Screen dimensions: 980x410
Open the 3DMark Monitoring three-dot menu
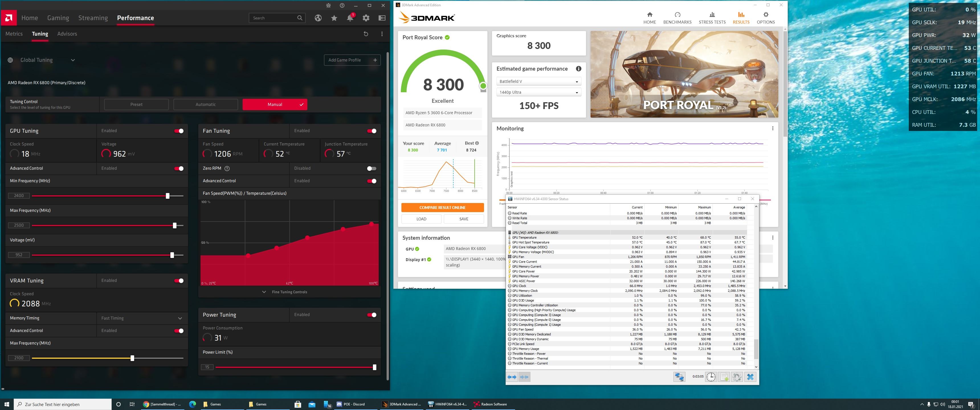[x=773, y=128]
